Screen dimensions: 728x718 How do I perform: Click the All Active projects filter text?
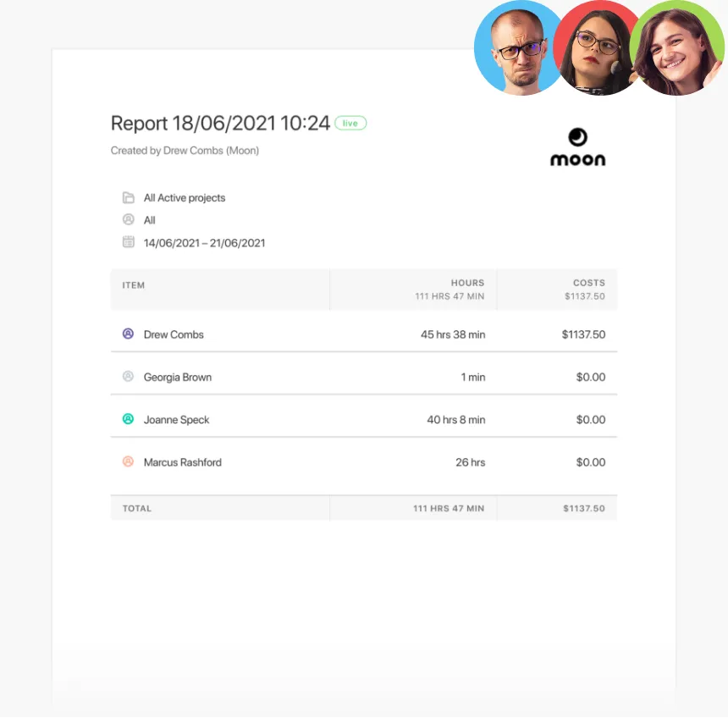tap(185, 198)
